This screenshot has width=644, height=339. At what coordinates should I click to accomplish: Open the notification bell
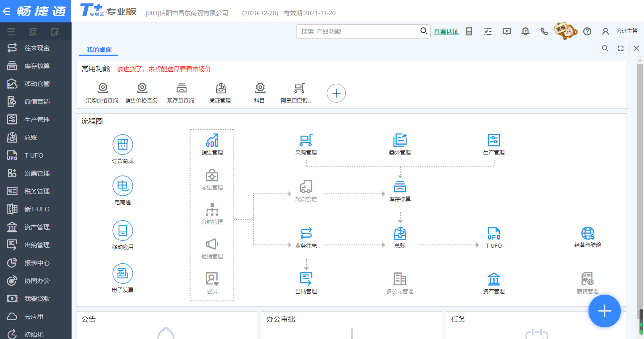(525, 31)
